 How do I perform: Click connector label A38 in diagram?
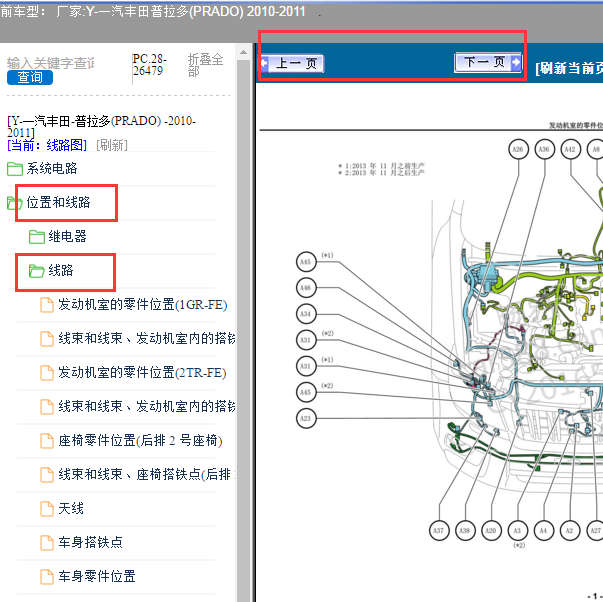465,531
